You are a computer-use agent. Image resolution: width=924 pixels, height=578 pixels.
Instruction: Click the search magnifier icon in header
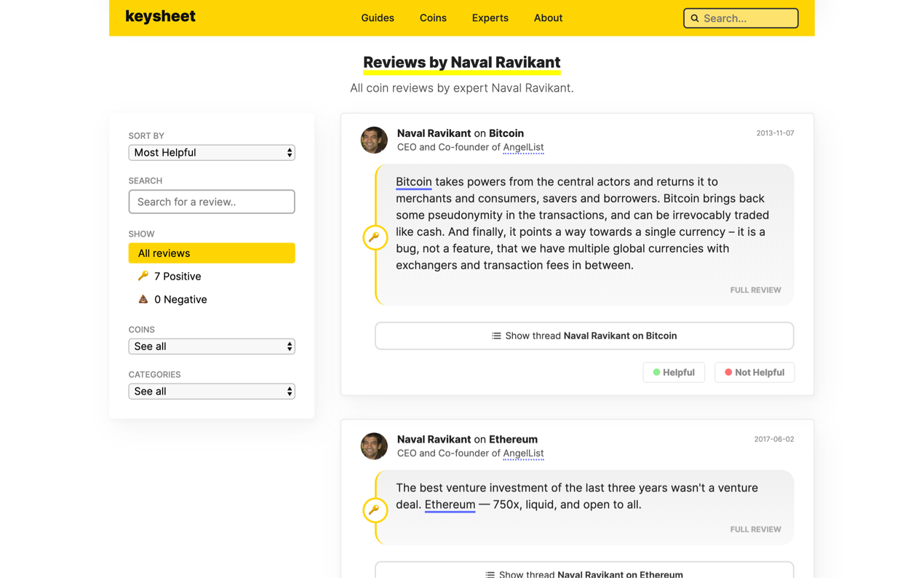[x=695, y=18]
